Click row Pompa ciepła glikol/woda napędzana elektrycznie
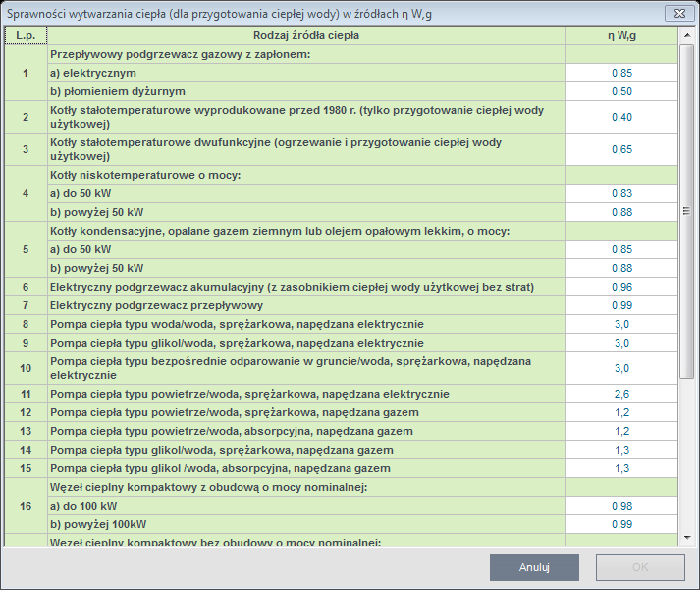Image resolution: width=700 pixels, height=590 pixels. [x=306, y=343]
